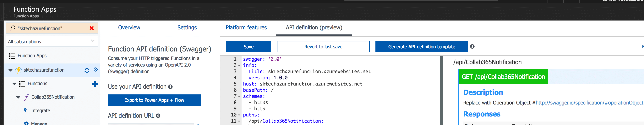Click the Functions list icon
The width and height of the screenshot is (644, 125).
click(22, 84)
